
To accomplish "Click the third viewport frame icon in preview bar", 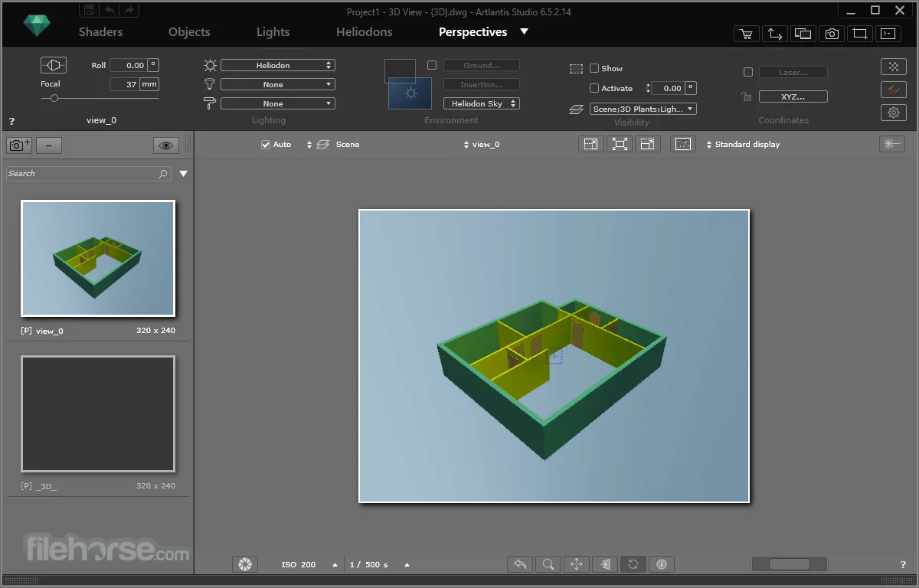I will pos(647,144).
